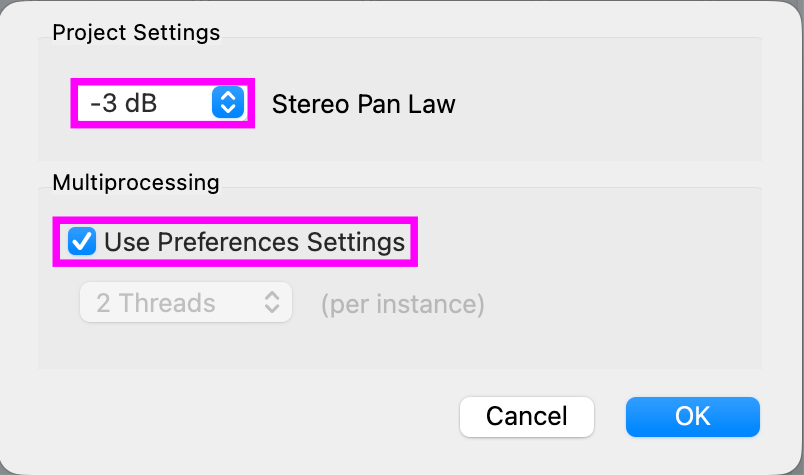Click the Project Settings section heading

(x=136, y=33)
